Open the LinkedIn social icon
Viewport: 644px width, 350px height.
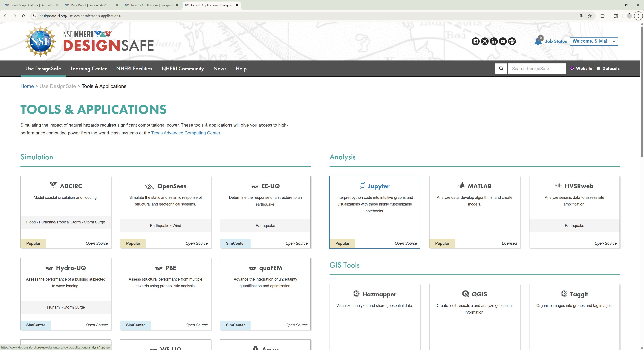tap(494, 41)
